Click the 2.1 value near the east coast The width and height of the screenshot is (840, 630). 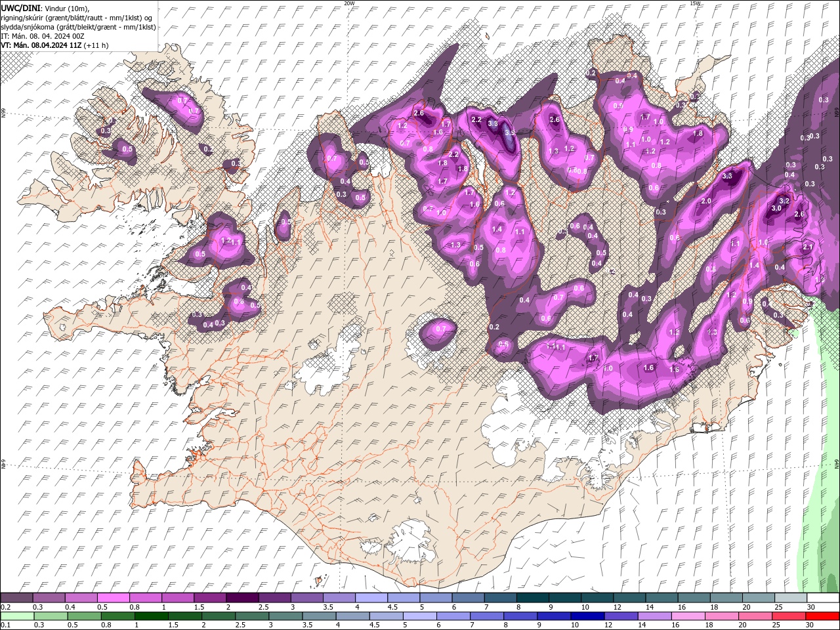[808, 247]
